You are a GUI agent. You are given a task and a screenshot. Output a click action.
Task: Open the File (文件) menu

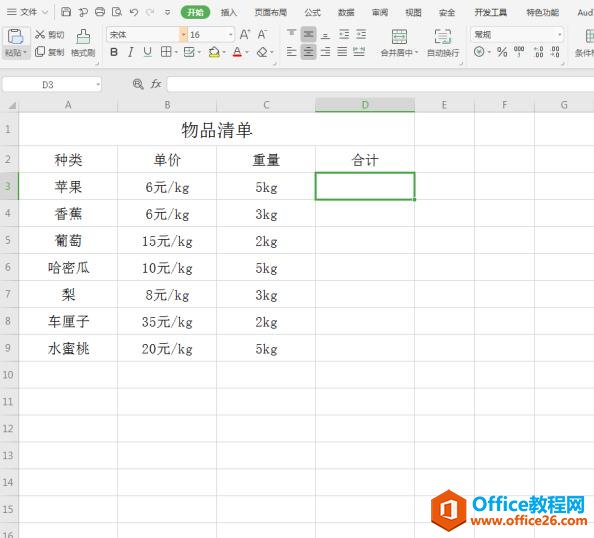click(28, 12)
